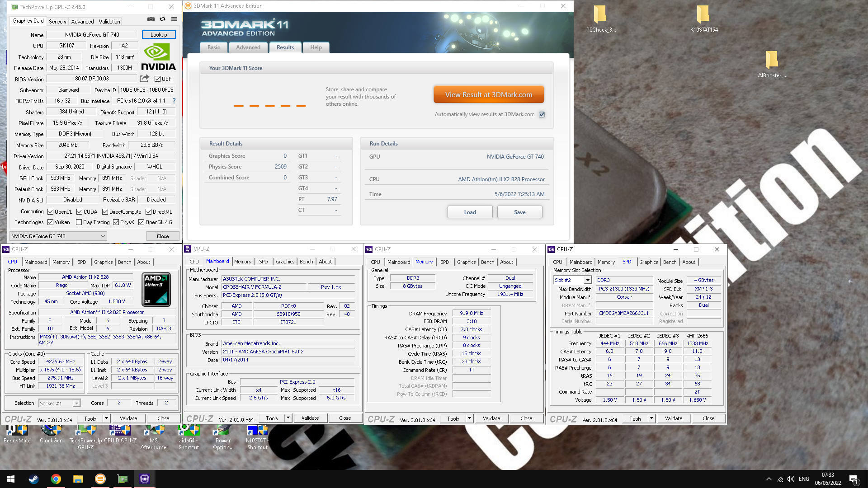This screenshot has width=868, height=488.
Task: Open the AIBooster folder on desktop
Action: point(772,64)
